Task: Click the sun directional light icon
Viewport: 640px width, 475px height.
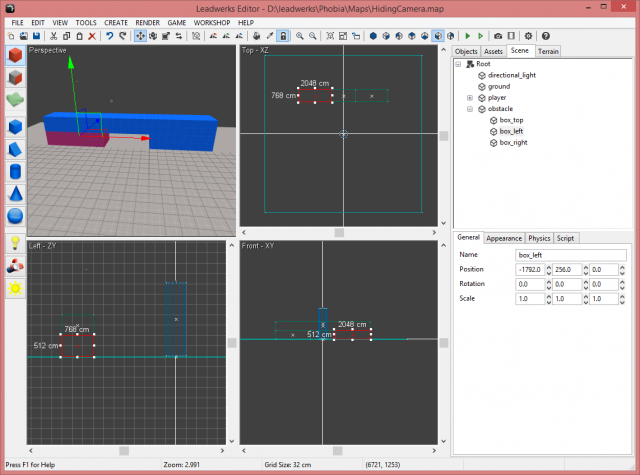Action: pos(15,288)
